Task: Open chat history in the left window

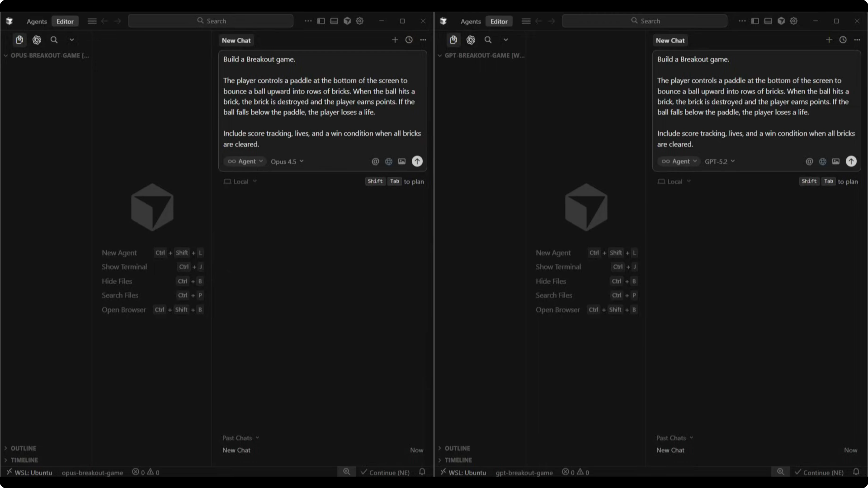Action: click(409, 40)
